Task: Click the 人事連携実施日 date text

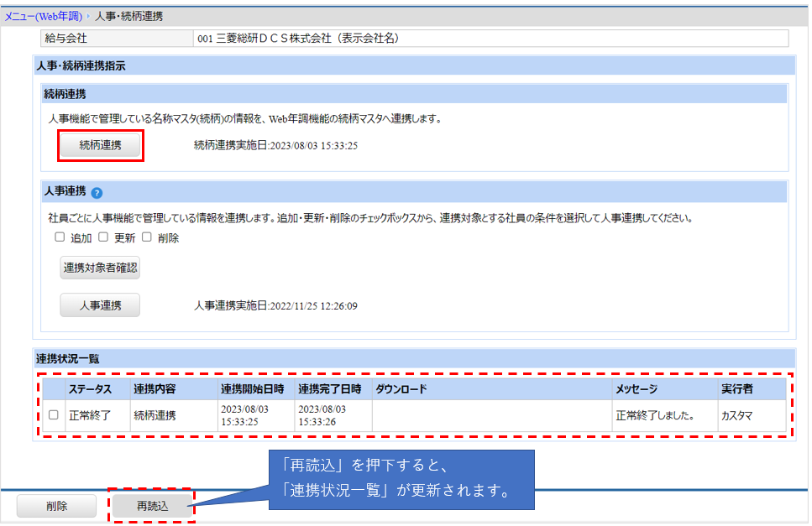Action: (x=275, y=306)
